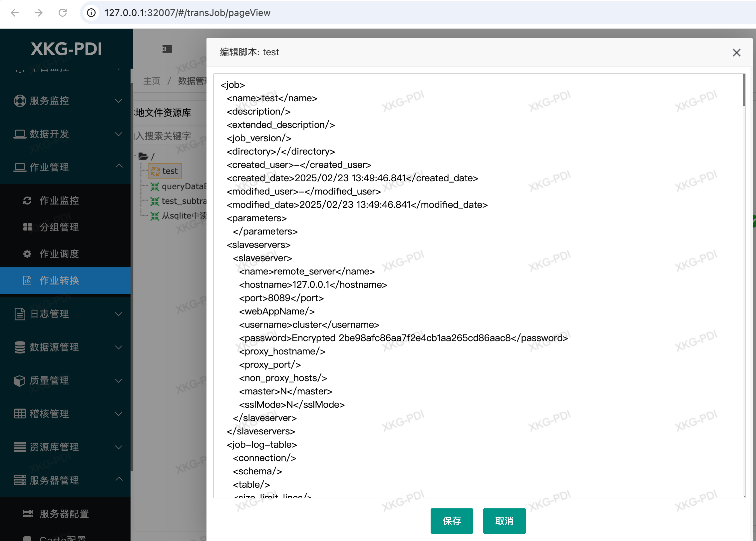
Task: Click the sidebar collapse hamburger icon
Action: 167,49
